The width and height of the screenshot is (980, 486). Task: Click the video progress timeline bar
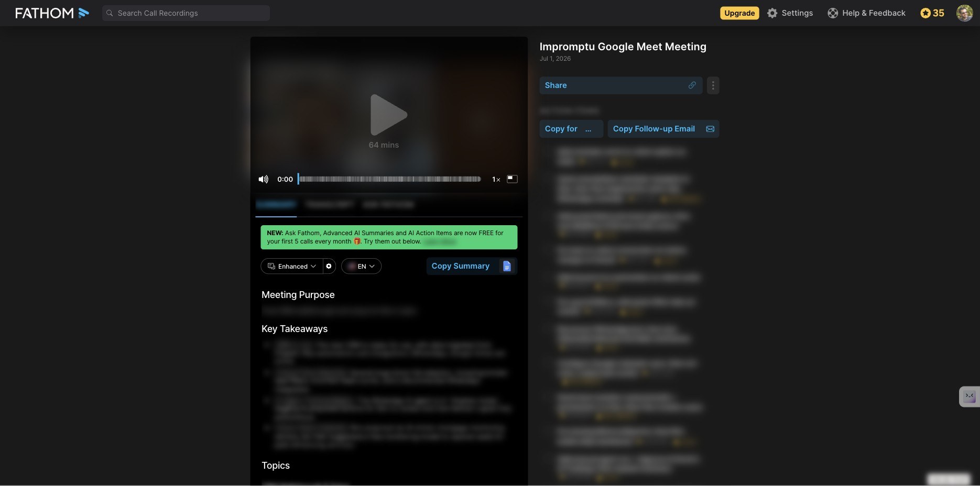[x=389, y=179]
